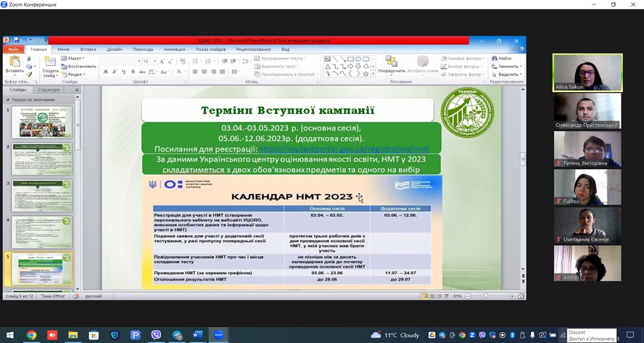Open the Макет (Layout) dropdown
The height and width of the screenshot is (343, 644).
[x=73, y=59]
